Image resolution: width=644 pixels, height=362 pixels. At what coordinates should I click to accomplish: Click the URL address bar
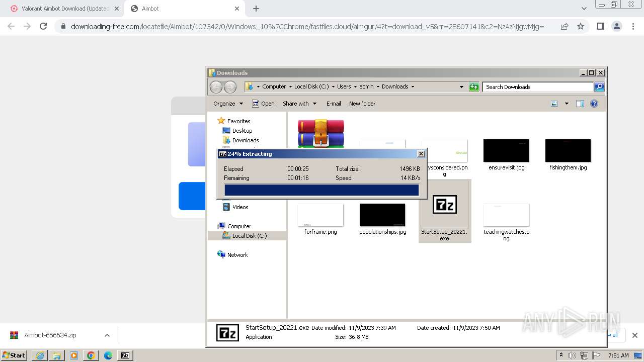coord(307,26)
